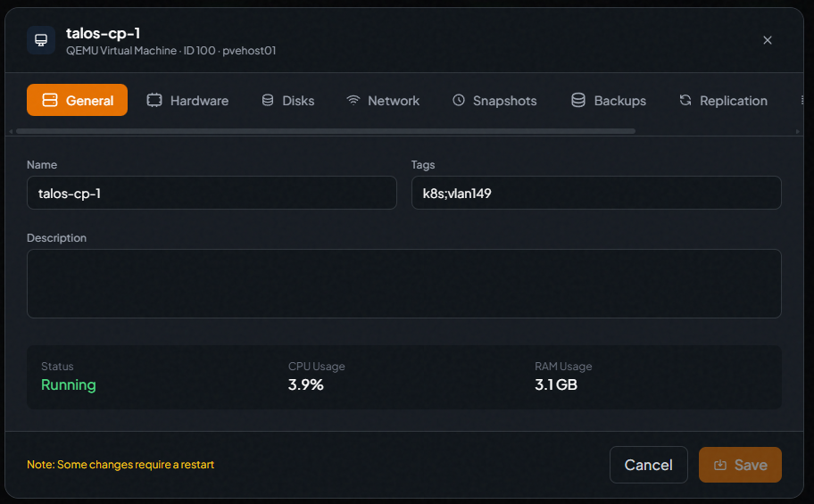Viewport: 814px width, 504px height.
Task: Click the Save button label
Action: [x=750, y=465]
